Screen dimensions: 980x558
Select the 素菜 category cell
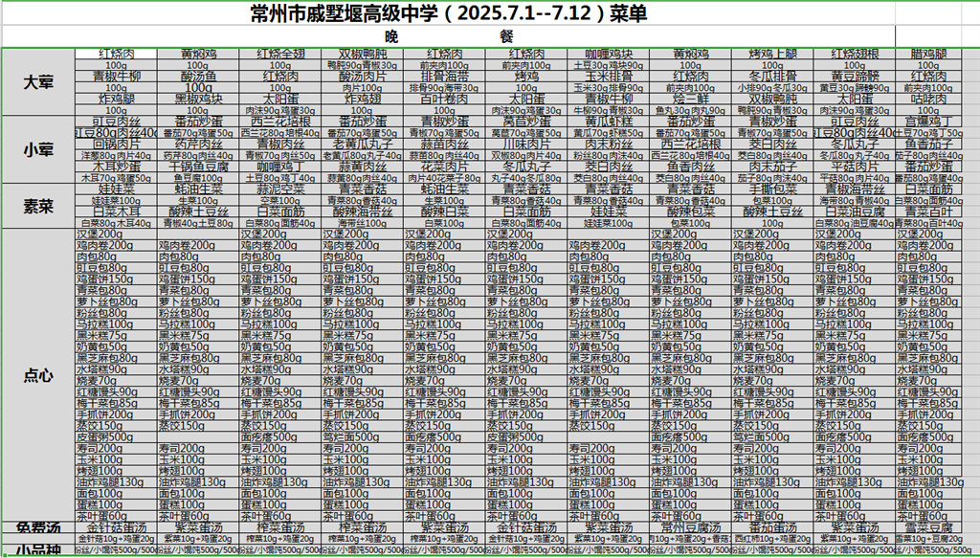pos(38,206)
